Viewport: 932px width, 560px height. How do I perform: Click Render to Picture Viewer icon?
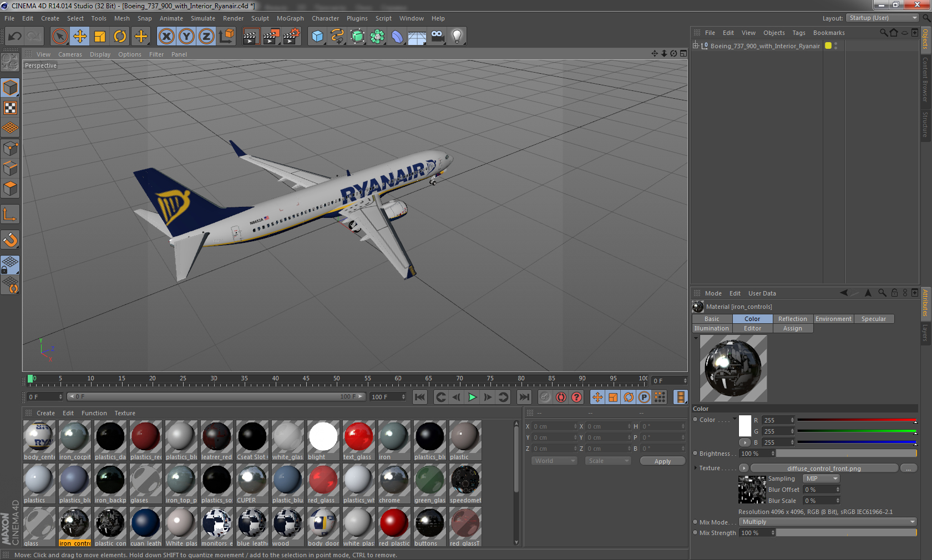[271, 37]
